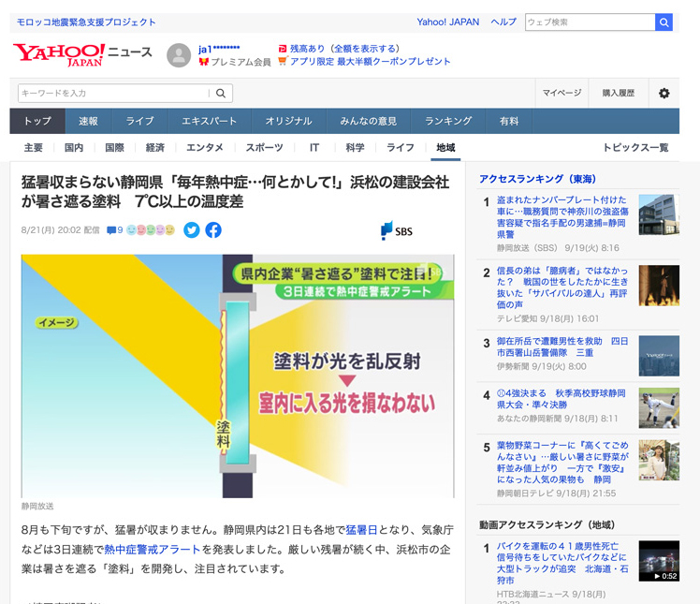Click the SBS provider logo

click(397, 230)
